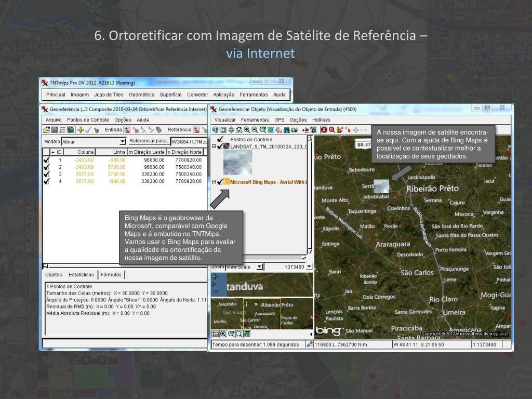Screen dimensions: 532x399
Task: Click the camera snapshot icon
Action: tap(294, 129)
